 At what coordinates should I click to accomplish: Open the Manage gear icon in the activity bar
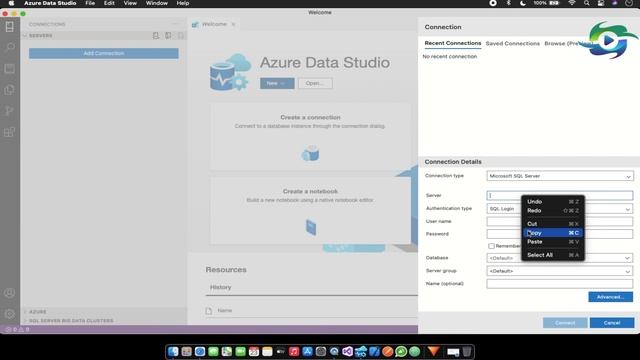[x=9, y=314]
